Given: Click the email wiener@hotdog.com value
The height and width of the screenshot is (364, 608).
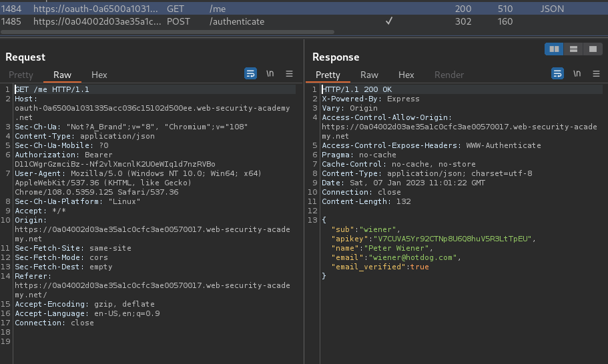Looking at the screenshot, I should (x=412, y=257).
